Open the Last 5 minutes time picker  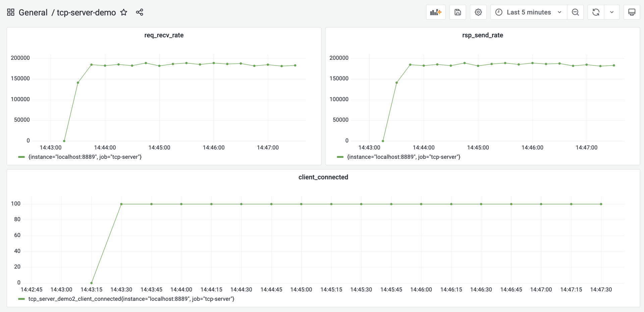(529, 12)
